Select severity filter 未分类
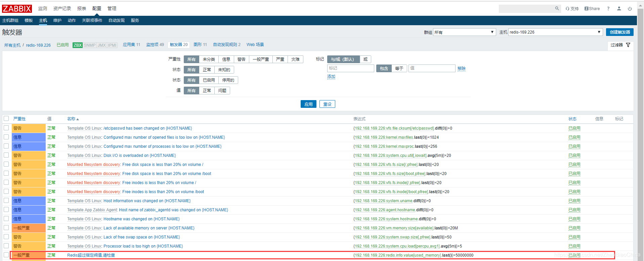The width and height of the screenshot is (644, 261). click(209, 59)
